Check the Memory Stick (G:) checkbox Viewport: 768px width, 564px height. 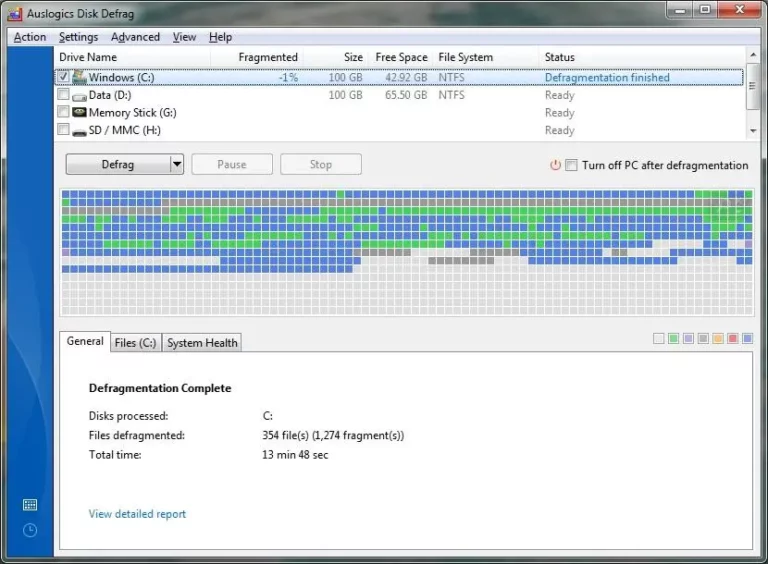click(x=63, y=112)
